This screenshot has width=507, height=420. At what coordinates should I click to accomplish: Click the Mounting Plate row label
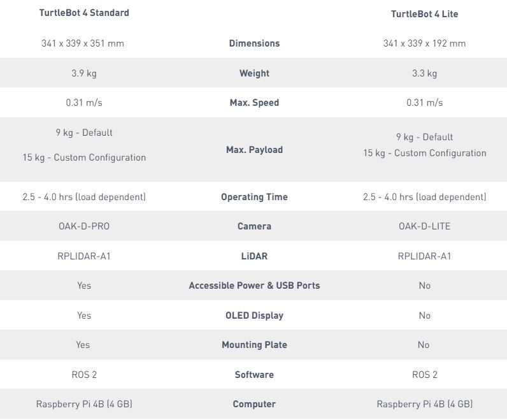[254, 345]
